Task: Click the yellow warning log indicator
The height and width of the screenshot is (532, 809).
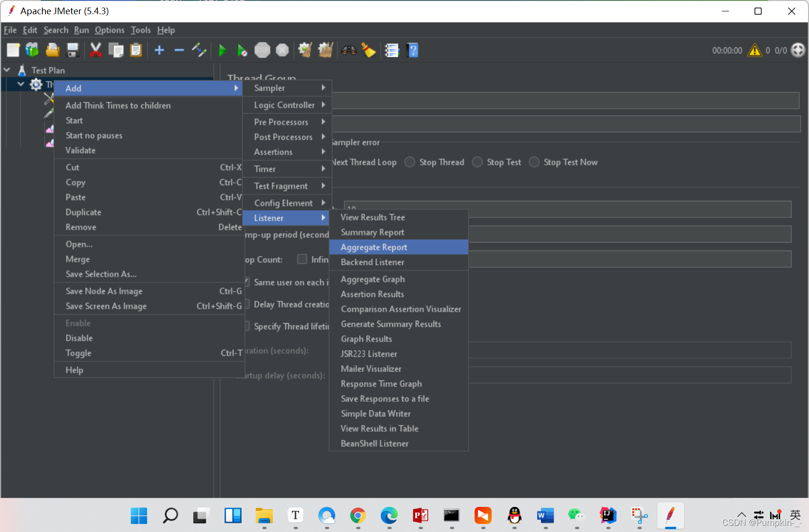Action: (755, 50)
